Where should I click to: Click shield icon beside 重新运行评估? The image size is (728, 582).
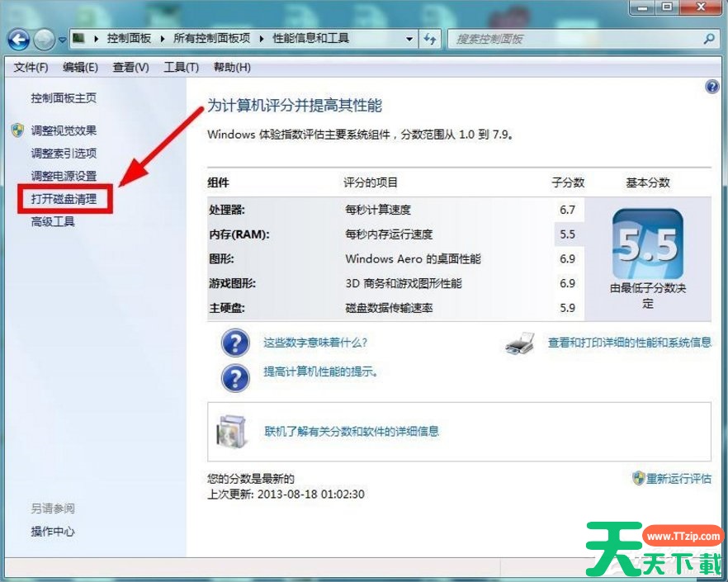[638, 478]
